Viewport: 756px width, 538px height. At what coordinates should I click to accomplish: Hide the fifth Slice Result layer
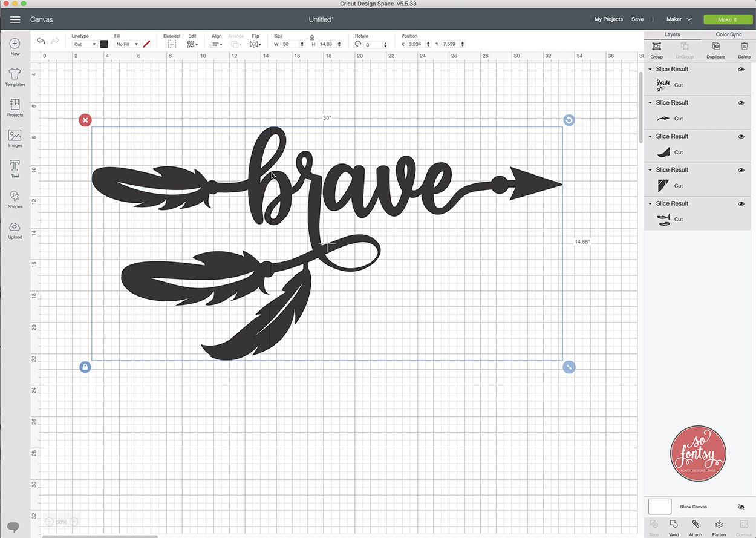click(x=741, y=204)
